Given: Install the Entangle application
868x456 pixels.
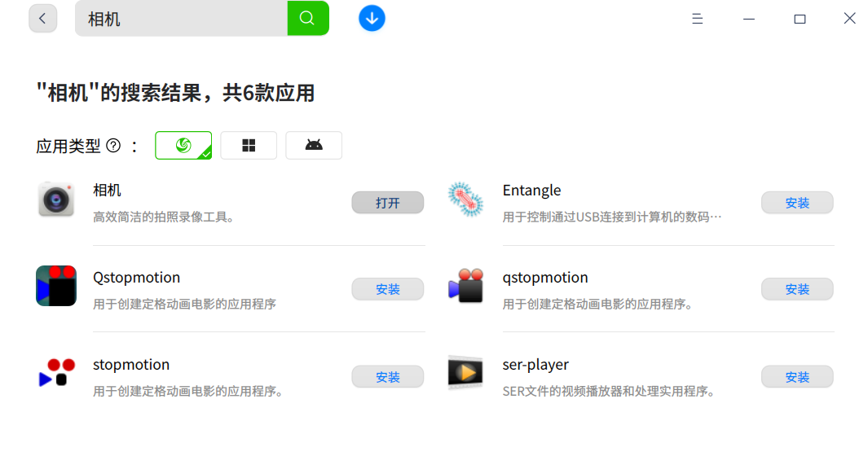Looking at the screenshot, I should (797, 203).
